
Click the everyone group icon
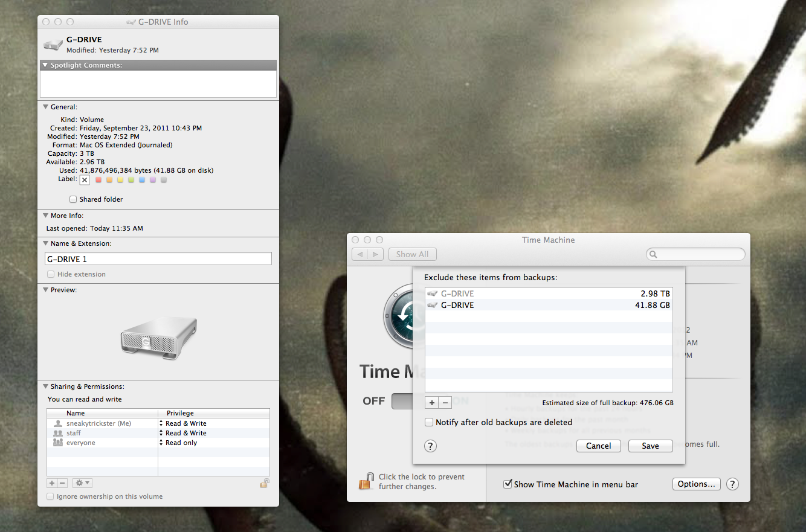58,443
